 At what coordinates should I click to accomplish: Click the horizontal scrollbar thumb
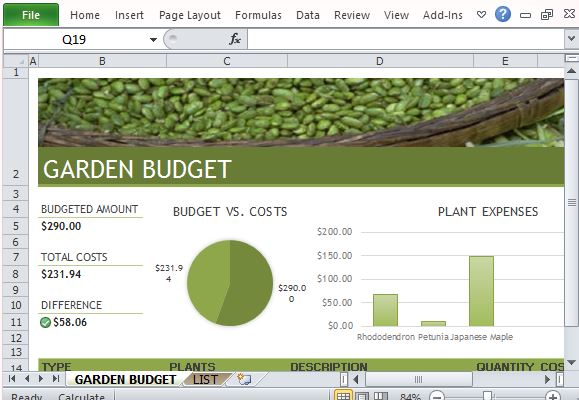click(x=418, y=379)
